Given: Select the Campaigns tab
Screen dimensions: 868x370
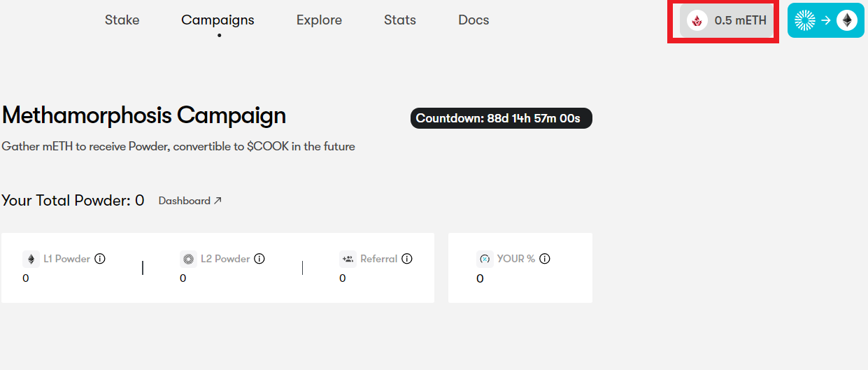Looking at the screenshot, I should point(218,20).
